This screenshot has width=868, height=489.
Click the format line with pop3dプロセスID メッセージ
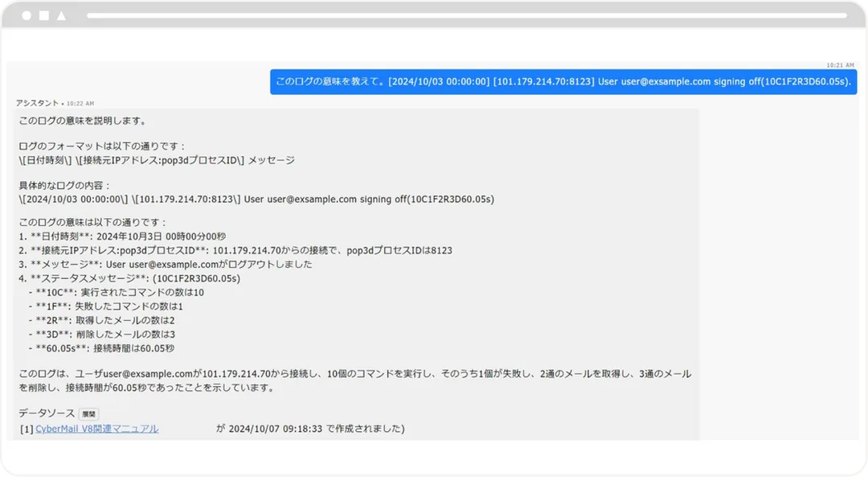pyautogui.click(x=157, y=160)
